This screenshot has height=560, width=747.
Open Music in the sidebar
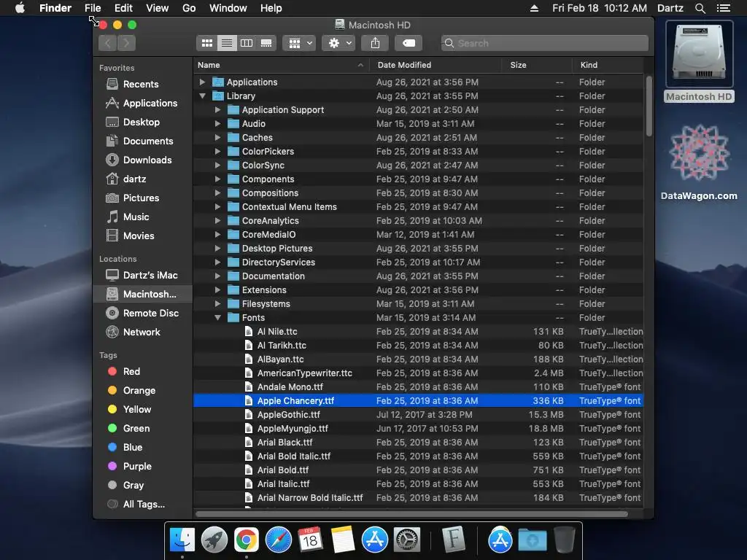click(128, 217)
